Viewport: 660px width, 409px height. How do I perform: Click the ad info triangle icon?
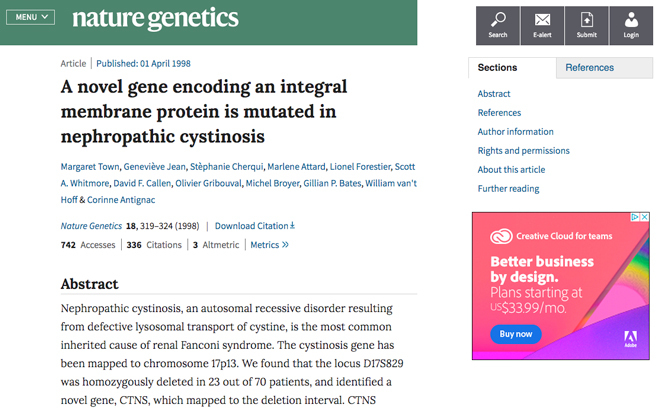click(634, 217)
